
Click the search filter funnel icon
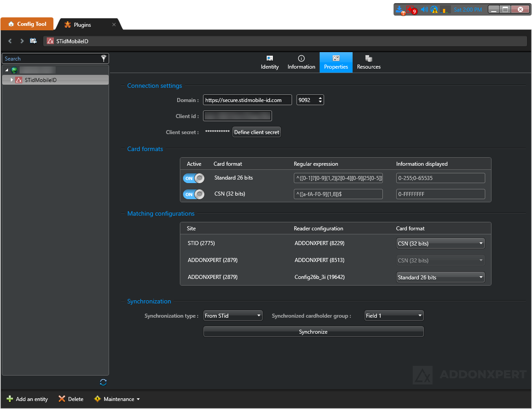click(x=103, y=58)
